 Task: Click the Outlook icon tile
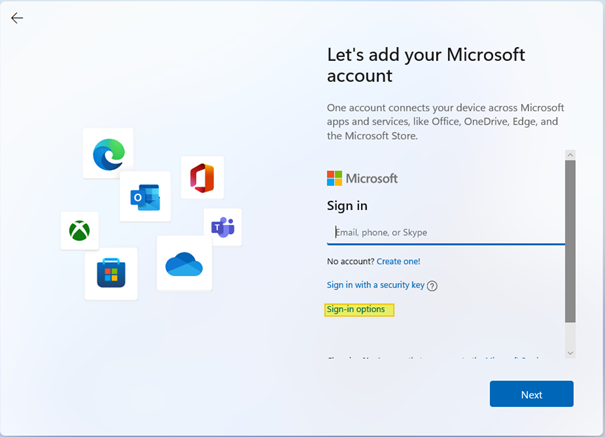pos(145,197)
